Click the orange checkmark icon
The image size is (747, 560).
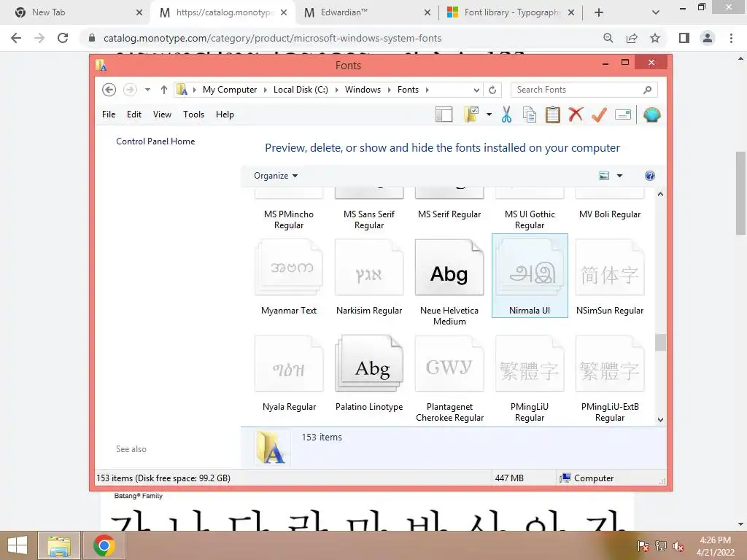(x=599, y=114)
